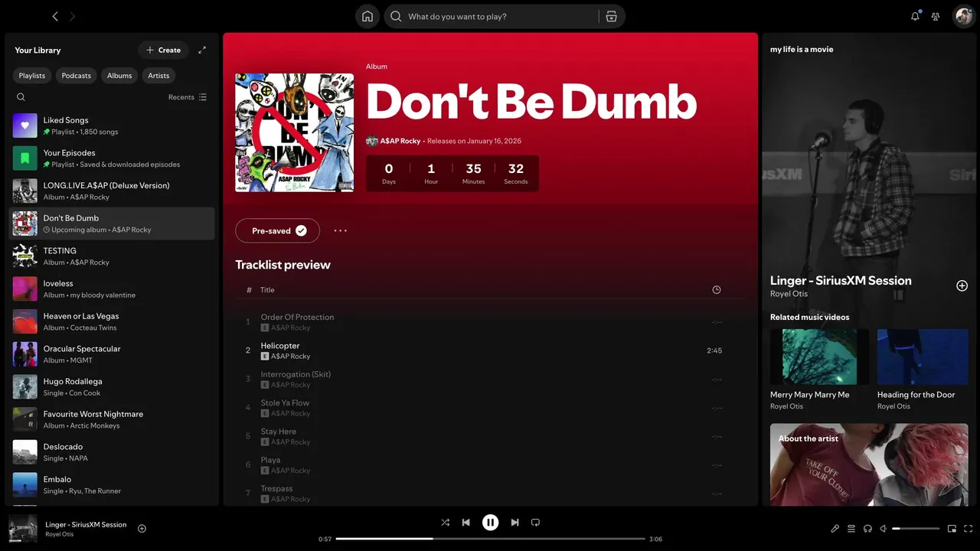Image resolution: width=980 pixels, height=551 pixels.
Task: Toggle shuffle playback
Action: (445, 523)
